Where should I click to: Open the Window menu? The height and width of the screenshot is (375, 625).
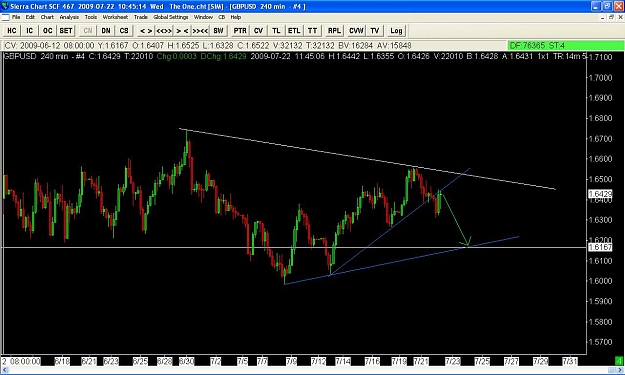[x=203, y=17]
